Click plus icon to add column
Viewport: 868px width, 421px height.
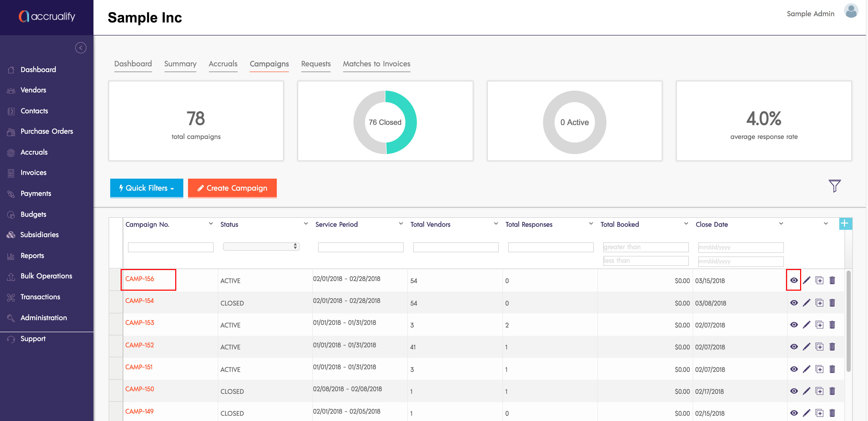(x=844, y=224)
